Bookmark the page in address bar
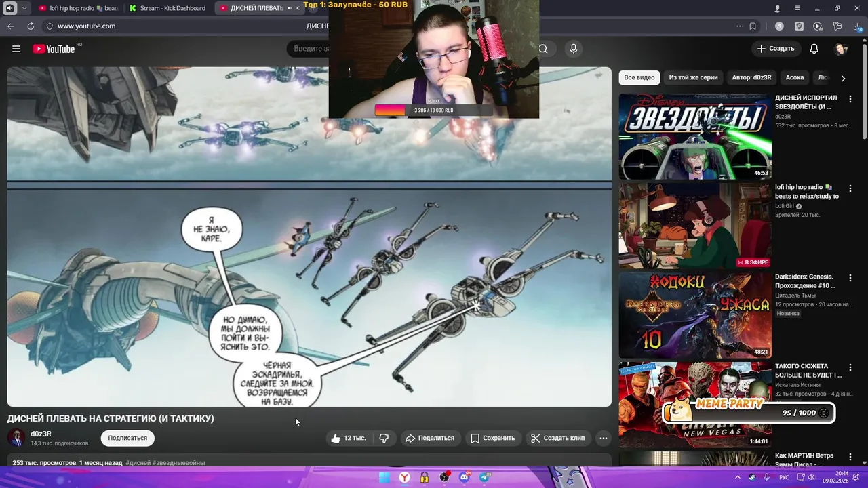 753,26
